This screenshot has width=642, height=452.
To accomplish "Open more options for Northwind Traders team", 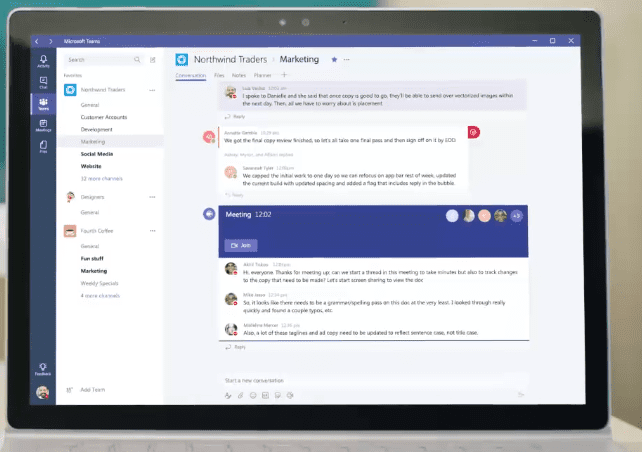I will pos(152,90).
